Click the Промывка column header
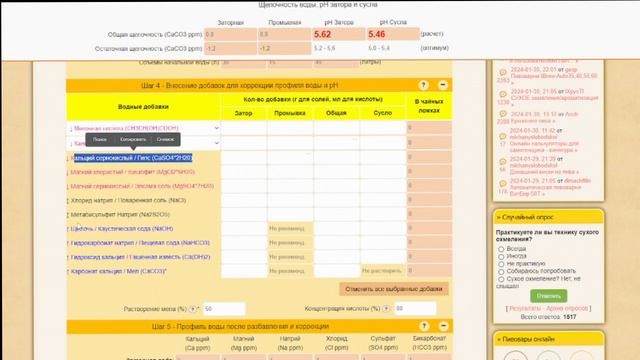Image resolution: width=640 pixels, height=360 pixels. tap(290, 113)
